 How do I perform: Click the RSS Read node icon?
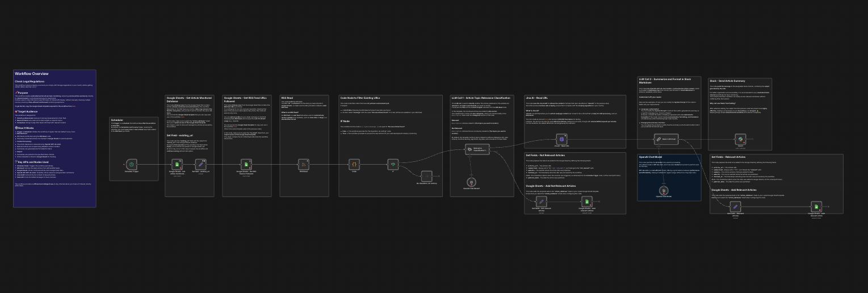coord(304,165)
